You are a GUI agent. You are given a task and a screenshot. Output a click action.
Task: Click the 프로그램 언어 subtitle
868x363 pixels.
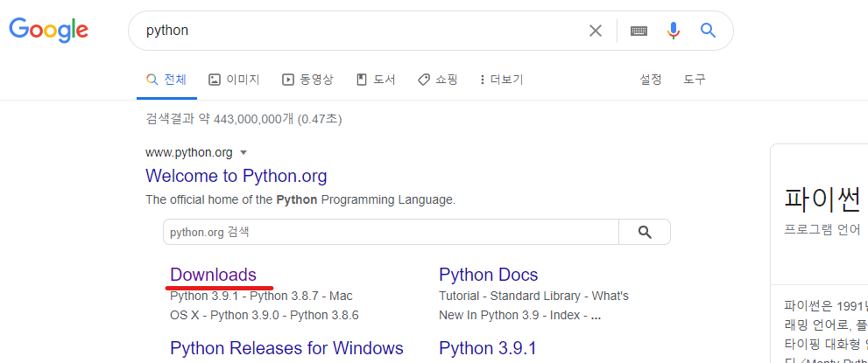822,229
